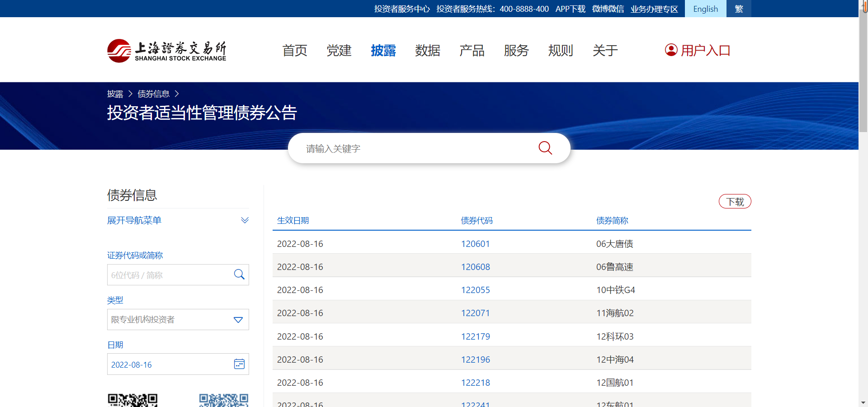Click the left black QR code
The height and width of the screenshot is (407, 868).
pos(132,400)
